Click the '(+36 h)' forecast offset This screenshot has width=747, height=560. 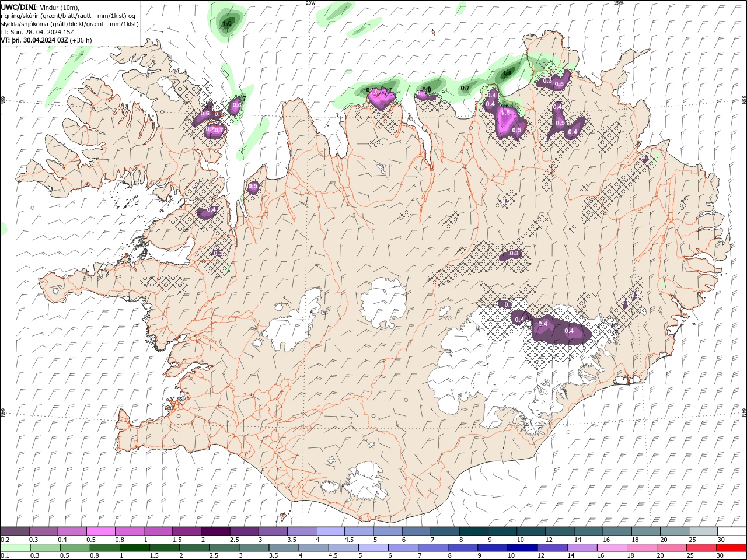click(x=81, y=40)
